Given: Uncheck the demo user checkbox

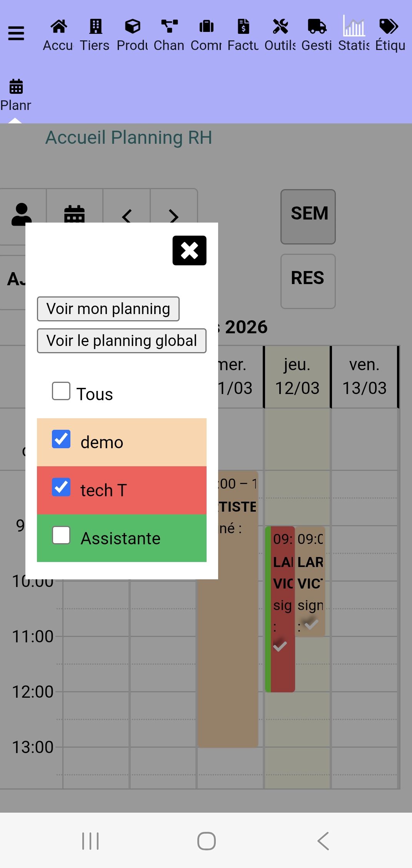Looking at the screenshot, I should [61, 439].
